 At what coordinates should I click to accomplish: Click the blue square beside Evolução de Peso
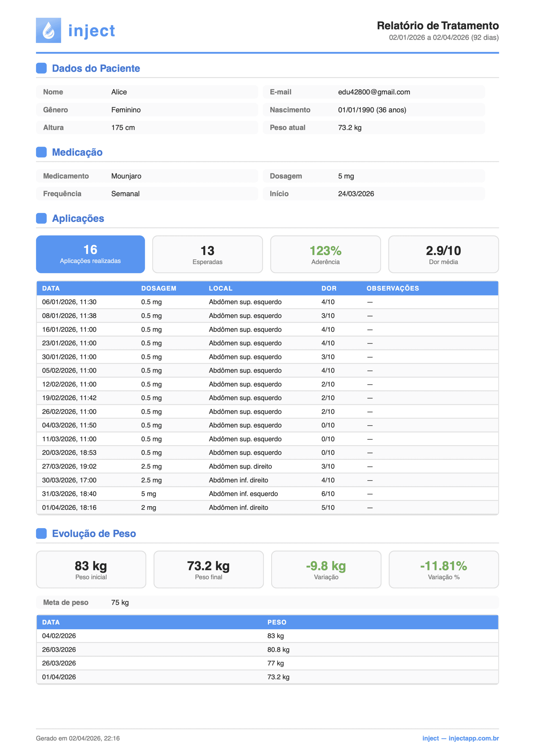click(41, 534)
